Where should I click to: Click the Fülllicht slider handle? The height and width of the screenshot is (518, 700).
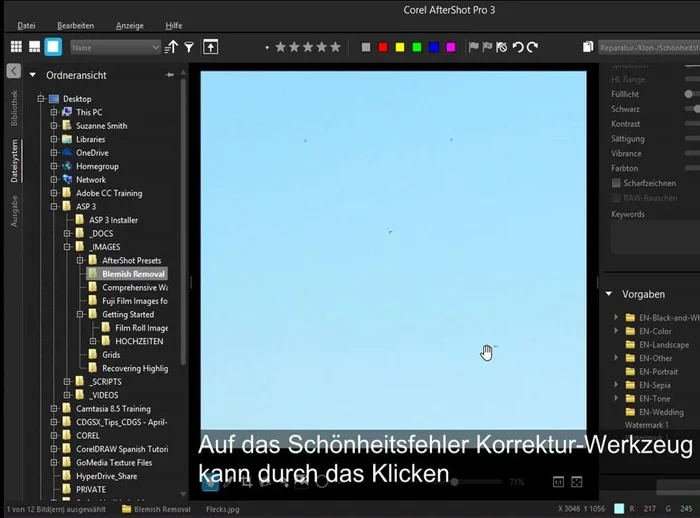pyautogui.click(x=689, y=94)
